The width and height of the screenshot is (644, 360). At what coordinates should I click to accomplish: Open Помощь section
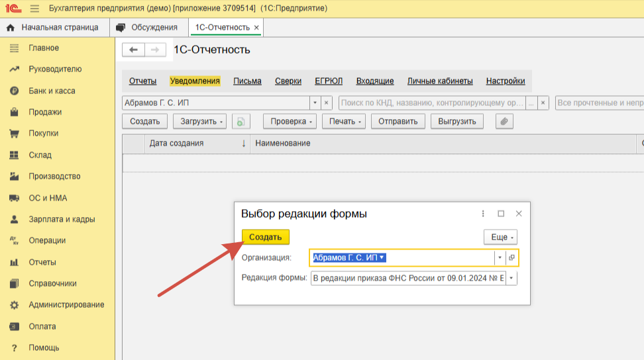[44, 348]
